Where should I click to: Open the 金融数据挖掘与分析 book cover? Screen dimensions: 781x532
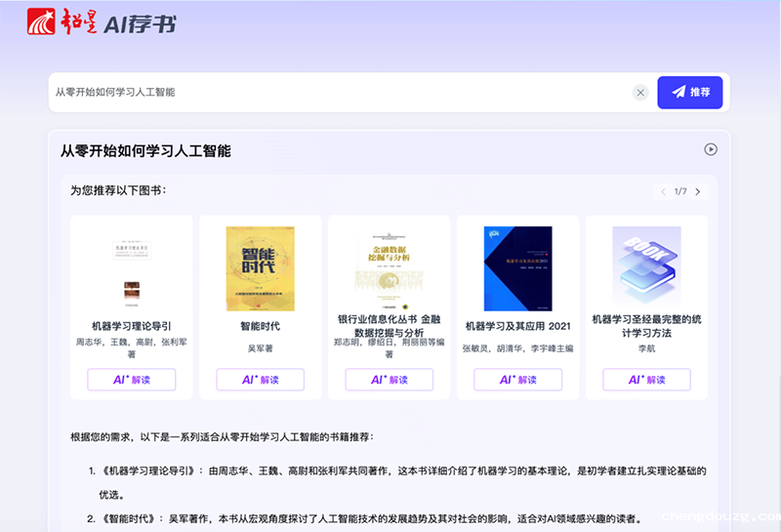pyautogui.click(x=389, y=268)
